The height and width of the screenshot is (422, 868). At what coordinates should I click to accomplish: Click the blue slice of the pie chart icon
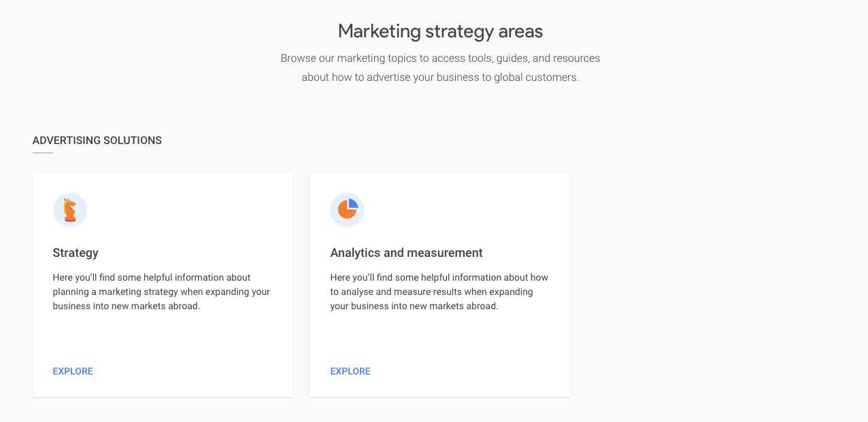click(x=353, y=204)
